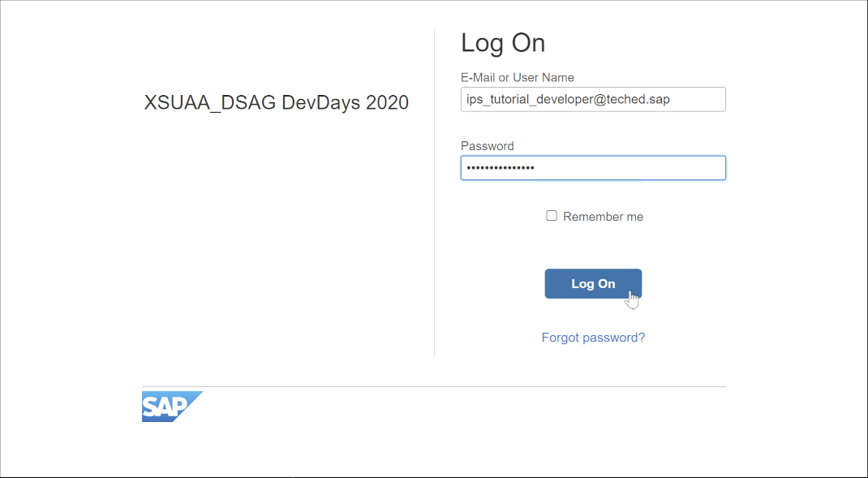Click the SAP logo
868x478 pixels.
(172, 407)
